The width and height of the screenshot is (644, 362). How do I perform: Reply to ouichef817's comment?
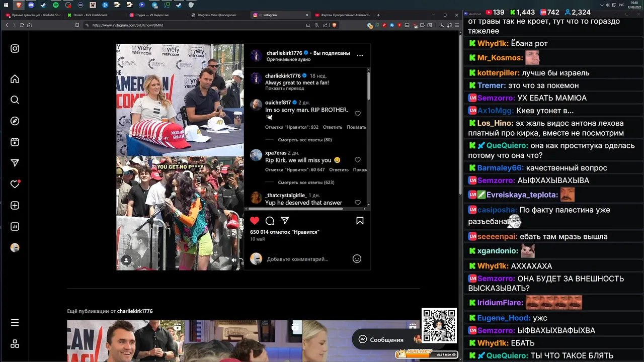(333, 127)
